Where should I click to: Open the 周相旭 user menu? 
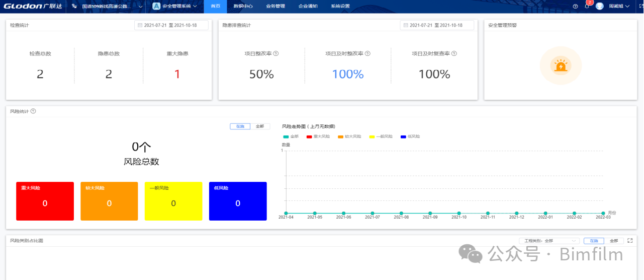tap(619, 6)
